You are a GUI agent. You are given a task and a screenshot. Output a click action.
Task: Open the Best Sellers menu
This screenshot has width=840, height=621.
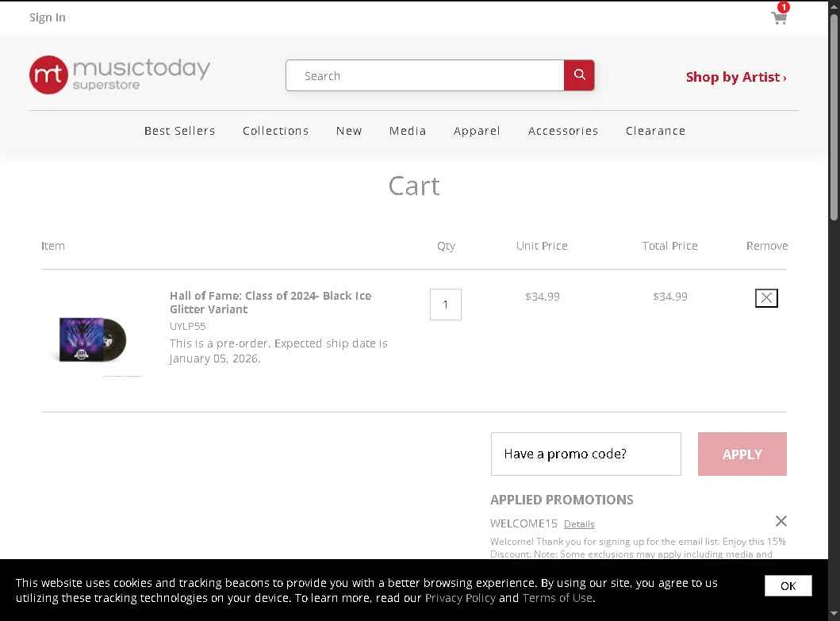pos(179,131)
